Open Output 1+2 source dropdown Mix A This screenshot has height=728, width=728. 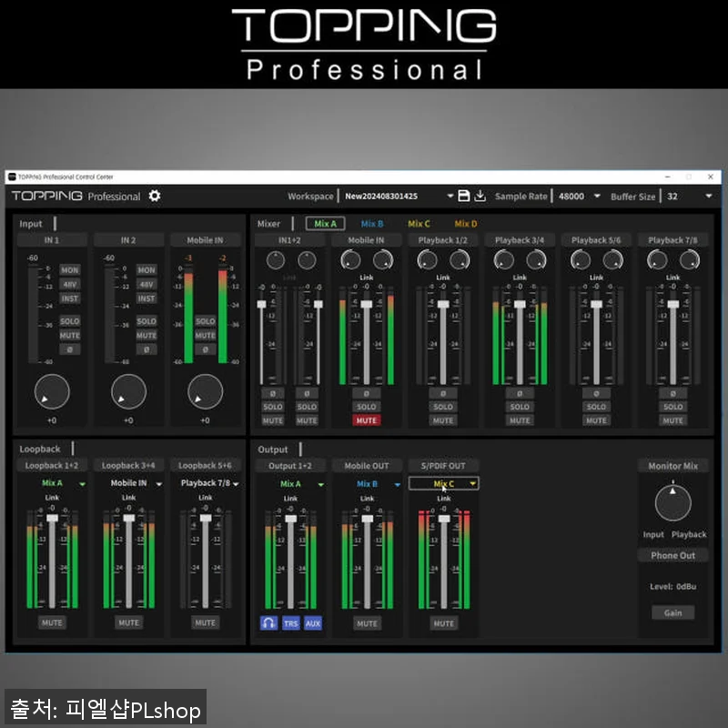290,484
